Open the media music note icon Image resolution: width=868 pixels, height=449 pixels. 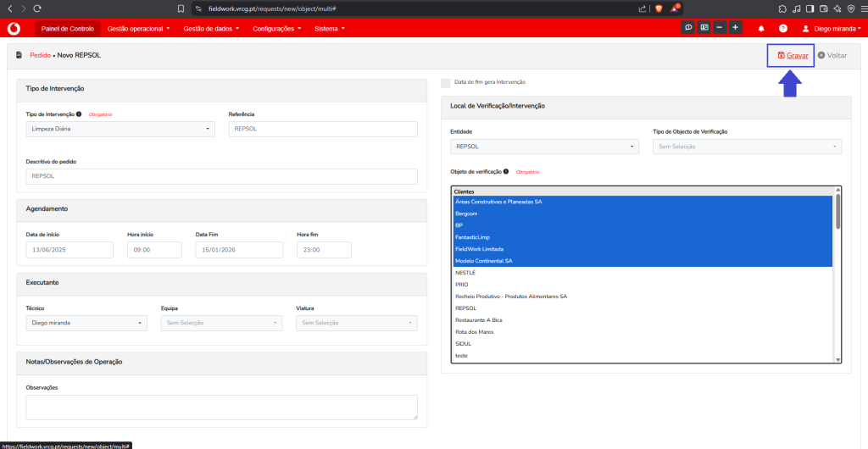[x=797, y=8]
